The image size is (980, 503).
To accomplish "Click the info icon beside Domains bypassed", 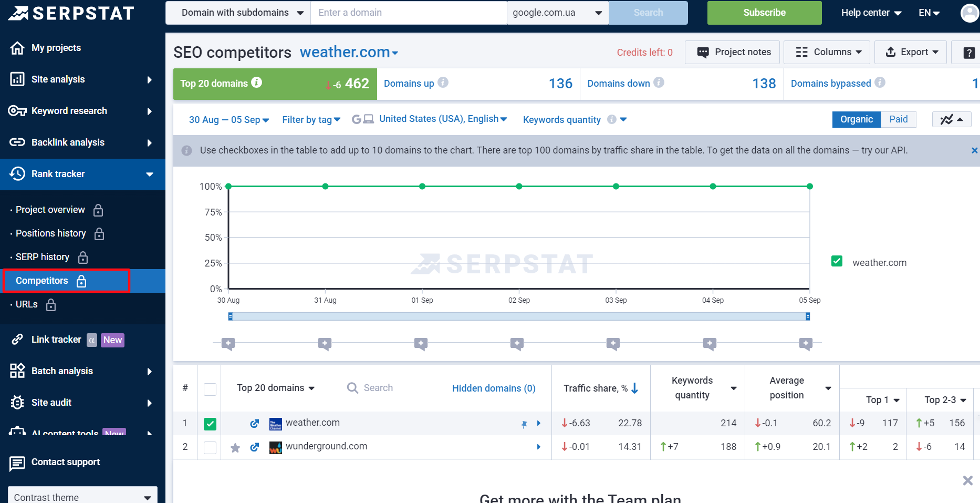I will click(880, 82).
